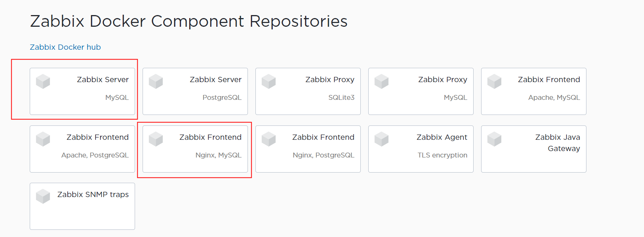
Task: Click the Zabbix Server PostgreSQL cube icon
Action: (x=156, y=81)
